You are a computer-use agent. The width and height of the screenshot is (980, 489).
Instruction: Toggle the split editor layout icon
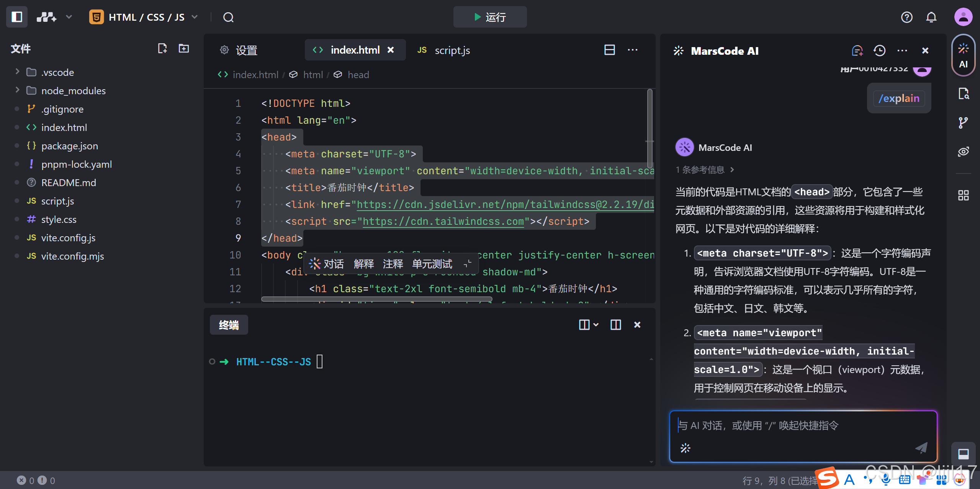coord(610,50)
